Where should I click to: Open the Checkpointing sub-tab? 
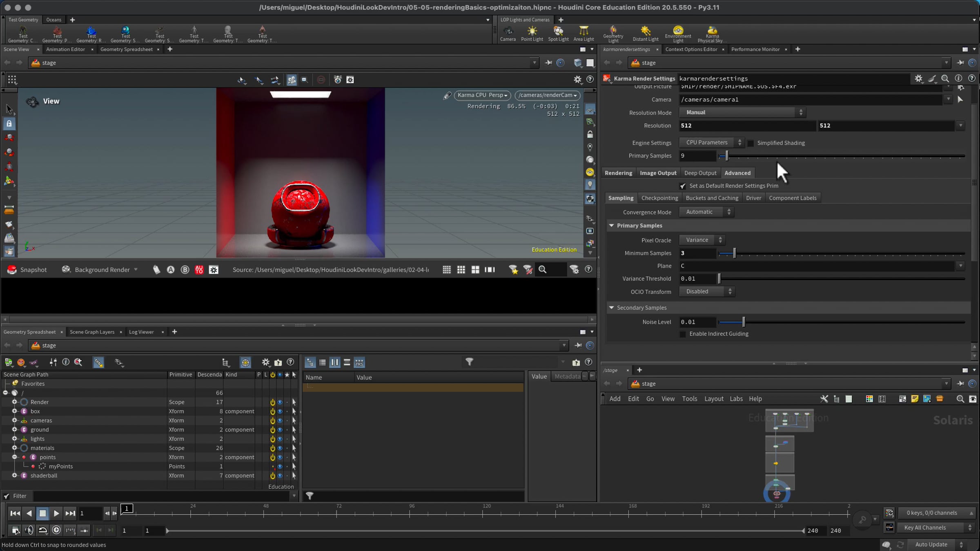[x=659, y=198]
